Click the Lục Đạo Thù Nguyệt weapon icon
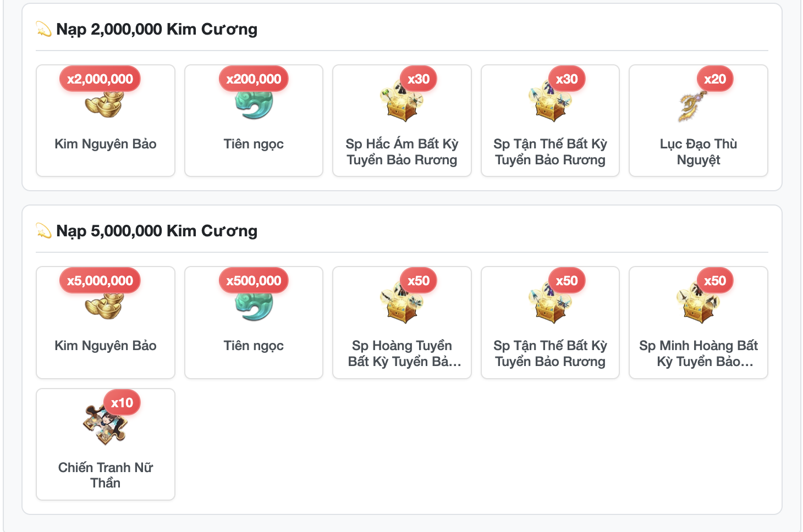This screenshot has height=532, width=803. (x=693, y=106)
